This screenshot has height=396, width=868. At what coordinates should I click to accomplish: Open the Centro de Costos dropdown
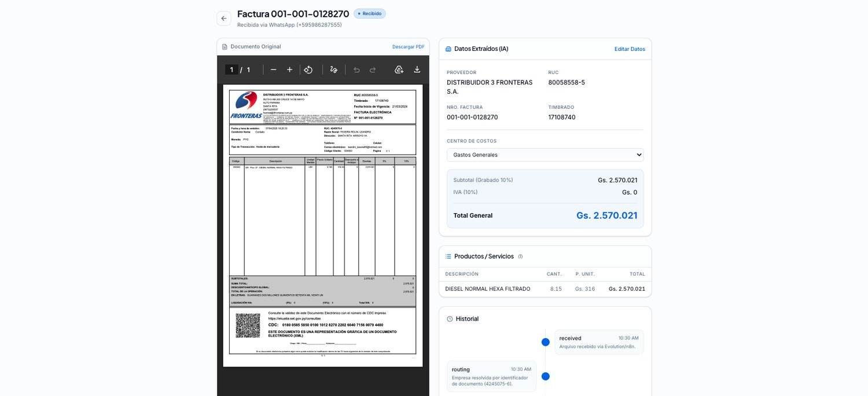[x=545, y=155]
